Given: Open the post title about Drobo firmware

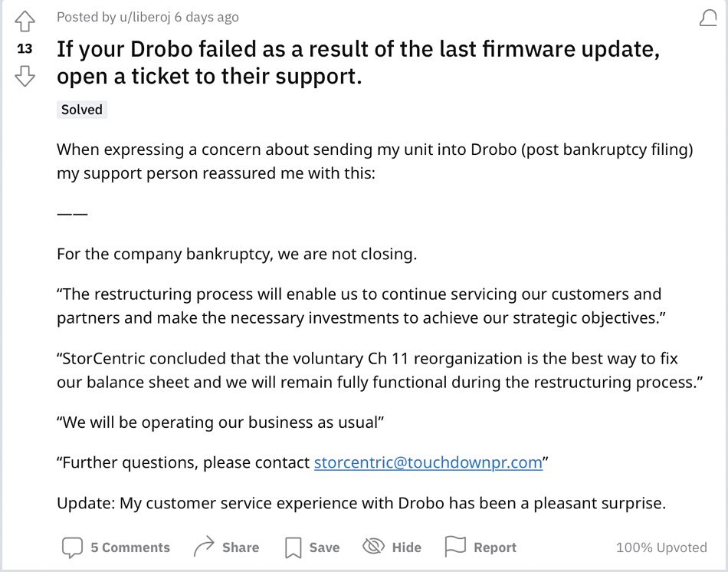Looking at the screenshot, I should tap(358, 62).
